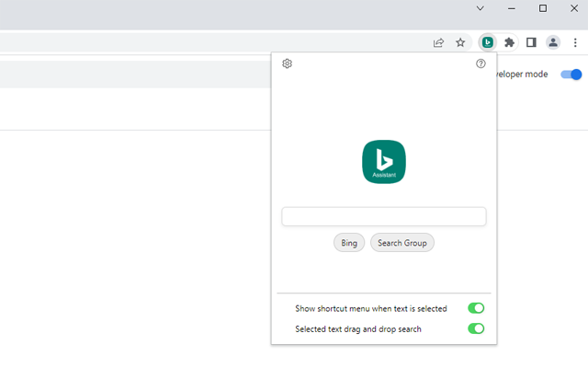Toggle the browser side panel icon
The height and width of the screenshot is (368, 588).
click(531, 42)
